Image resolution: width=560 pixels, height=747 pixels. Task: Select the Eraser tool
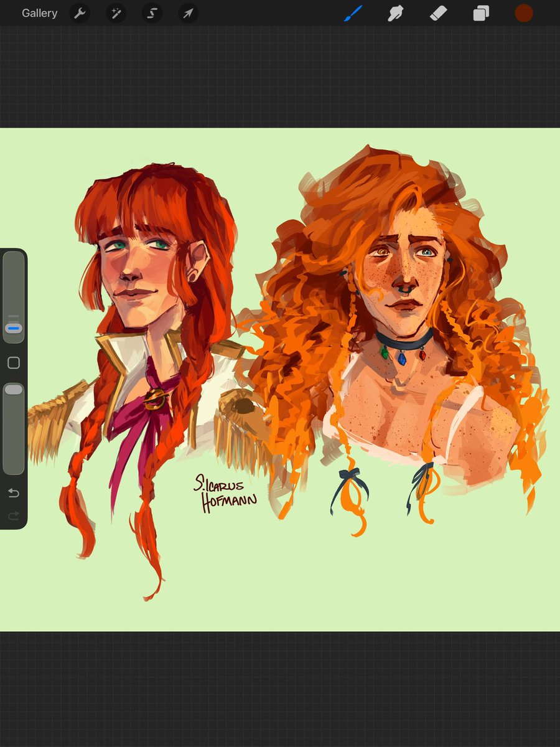439,13
